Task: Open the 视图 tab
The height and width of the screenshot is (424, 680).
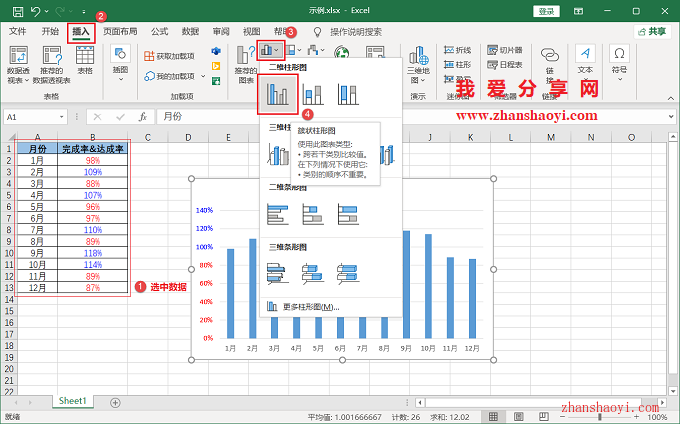Action: point(252,31)
